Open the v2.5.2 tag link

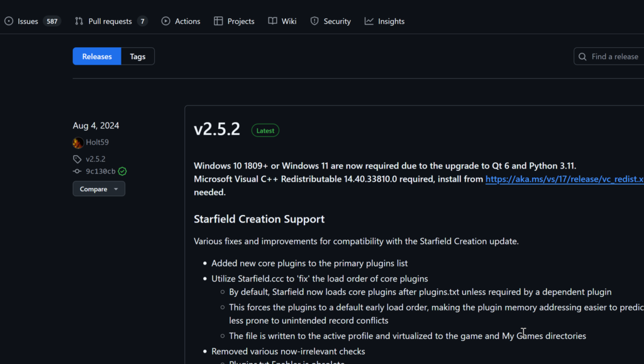pos(96,159)
